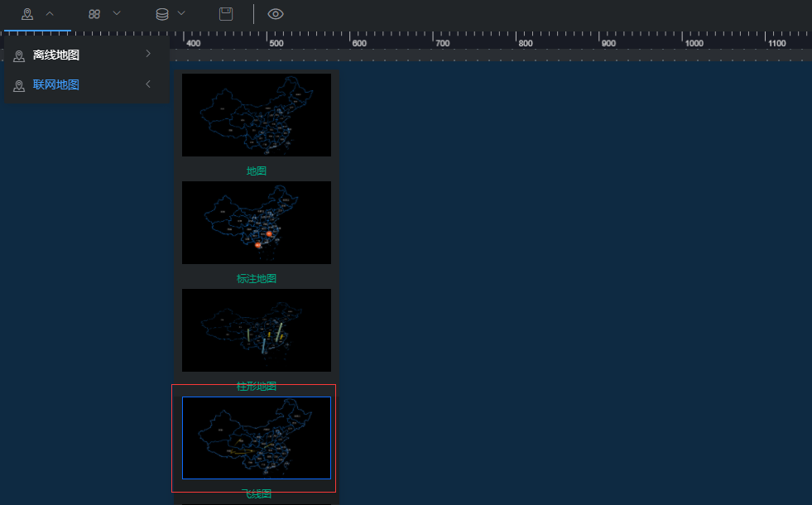Choose the 飞线图 flight line thumbnail

257,438
